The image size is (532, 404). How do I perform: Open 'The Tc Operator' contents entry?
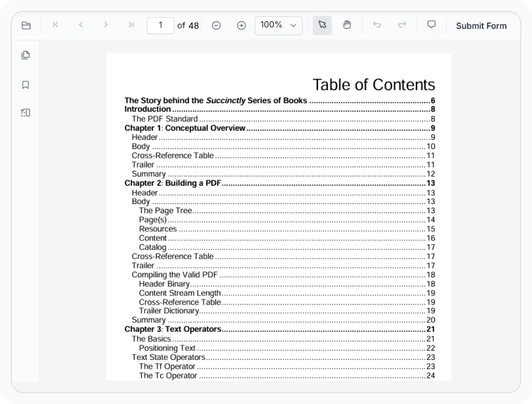[x=287, y=375]
